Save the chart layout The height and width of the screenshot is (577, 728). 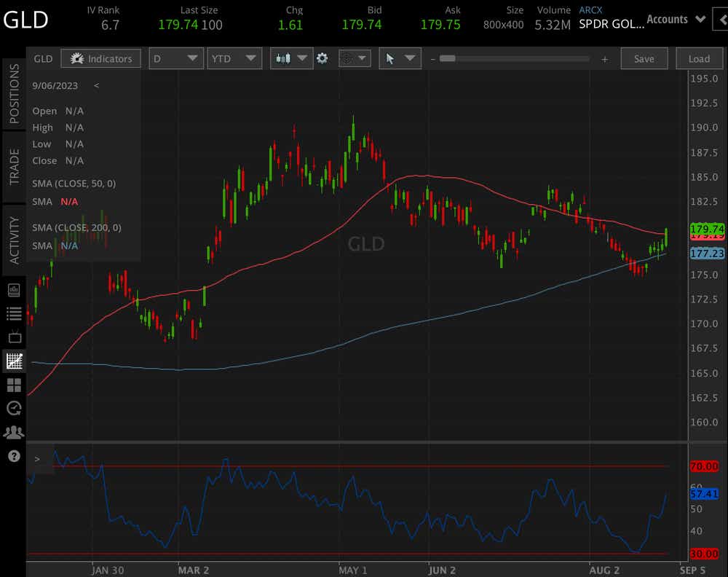644,59
